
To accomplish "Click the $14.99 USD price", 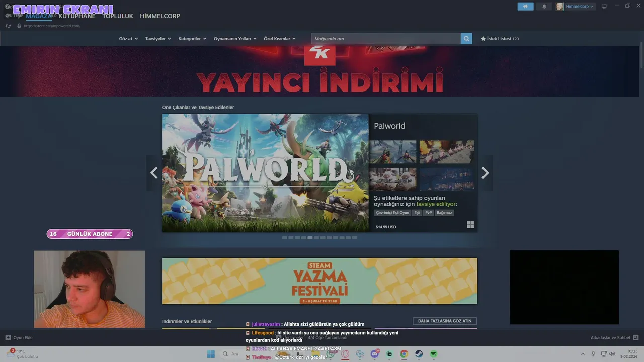I will (x=386, y=227).
